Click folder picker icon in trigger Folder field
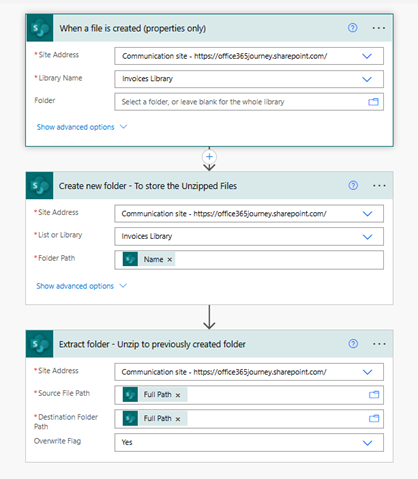This screenshot has height=479, width=418. 373,102
